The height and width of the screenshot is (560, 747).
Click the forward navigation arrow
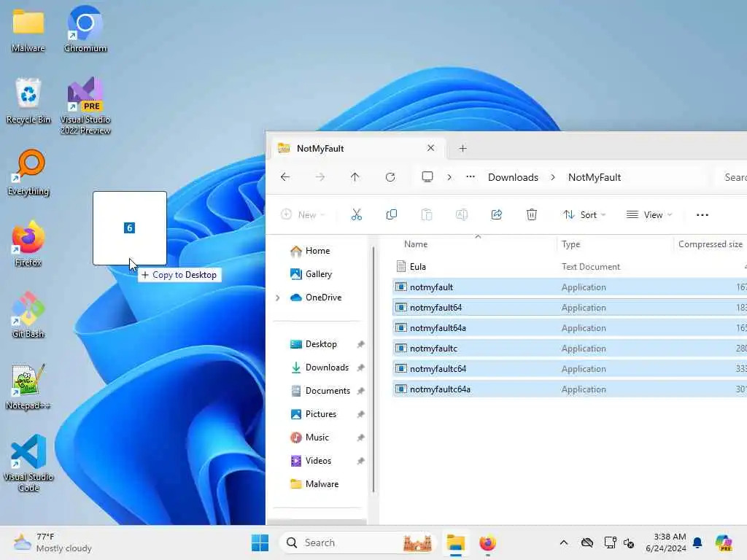click(320, 177)
